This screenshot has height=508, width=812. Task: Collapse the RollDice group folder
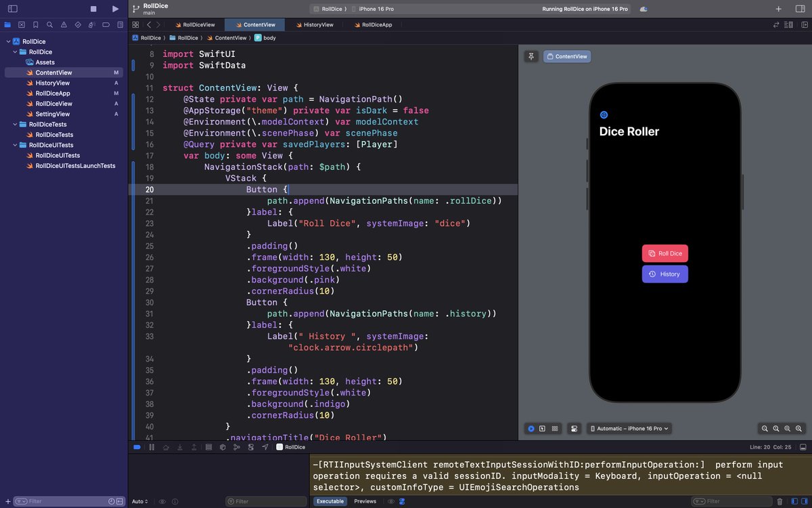14,51
